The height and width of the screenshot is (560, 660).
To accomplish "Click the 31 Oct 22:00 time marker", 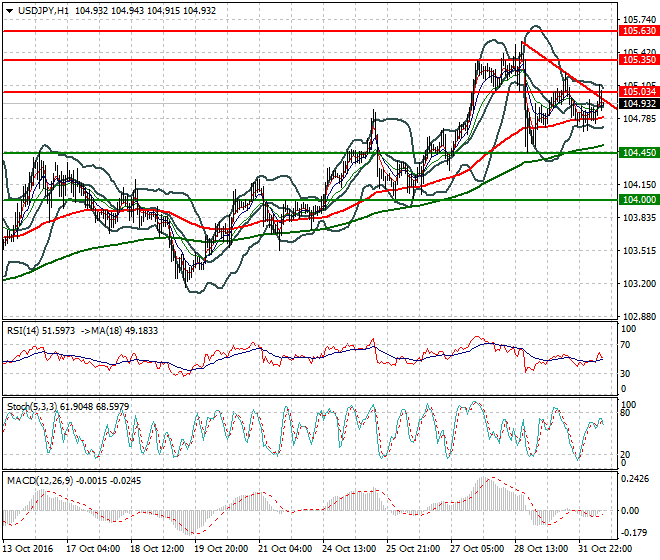I will [605, 549].
